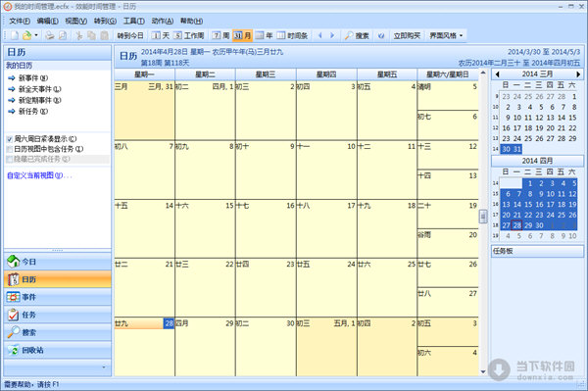Click the cut scissors icon
Viewport: 588px width, 391px height.
[79, 35]
